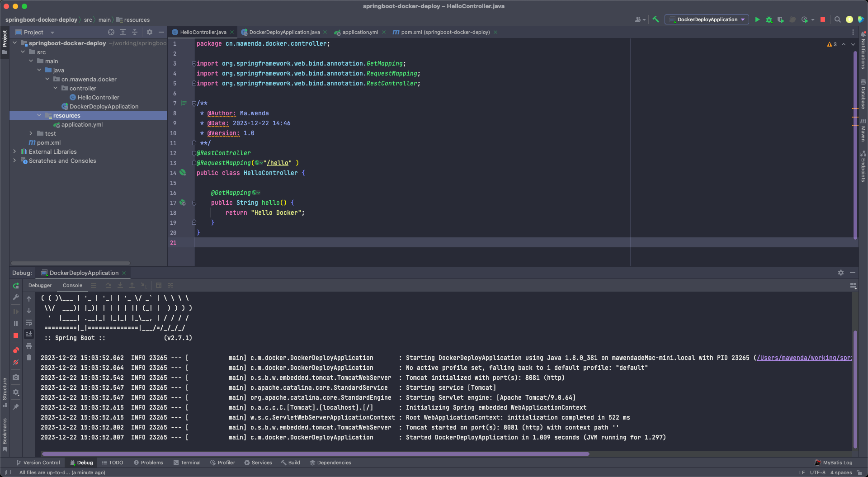868x477 pixels.
Task: Click the Project panel horizontal scrollbar
Action: 70,263
